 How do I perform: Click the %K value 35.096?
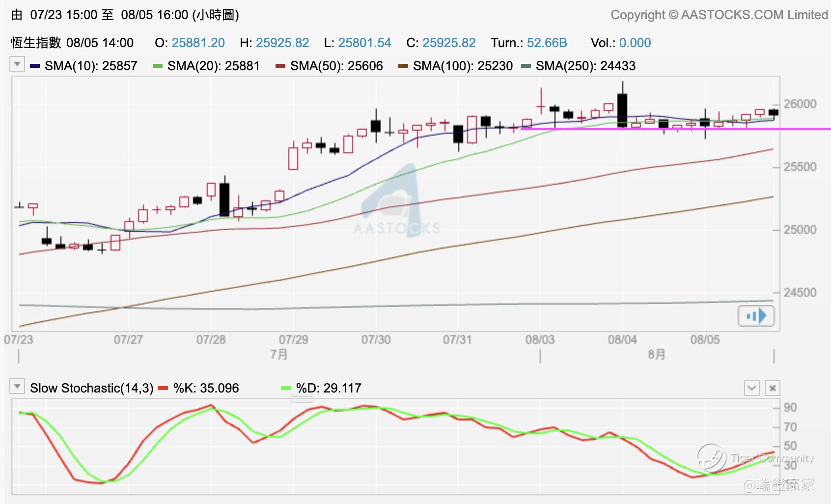click(x=220, y=388)
